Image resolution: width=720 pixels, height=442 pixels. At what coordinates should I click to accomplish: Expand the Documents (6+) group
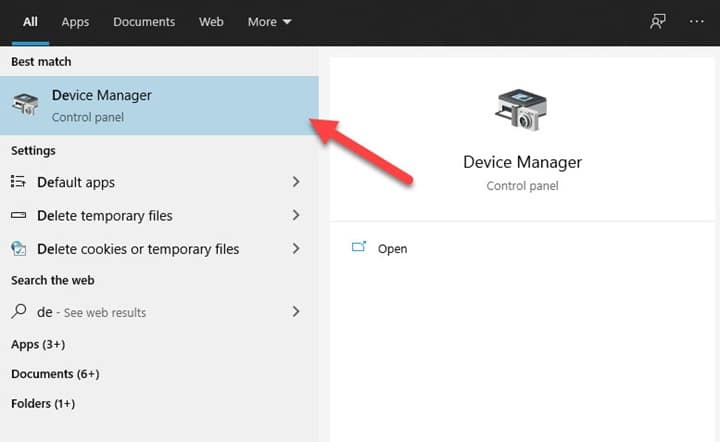[55, 374]
